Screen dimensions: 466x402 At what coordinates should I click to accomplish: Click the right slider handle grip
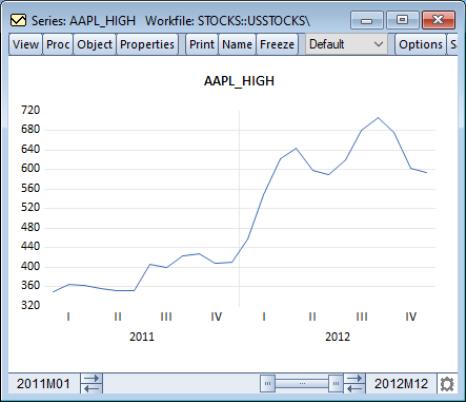336,384
